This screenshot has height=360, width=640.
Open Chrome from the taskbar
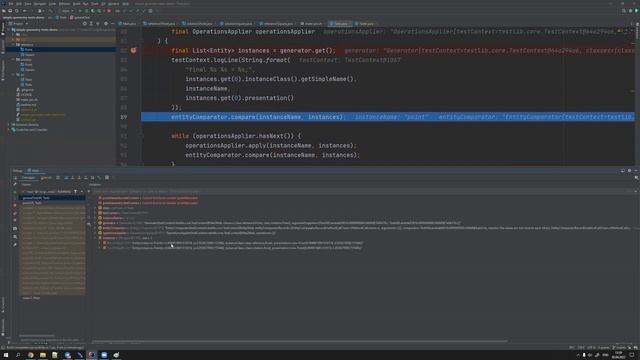pos(31,355)
